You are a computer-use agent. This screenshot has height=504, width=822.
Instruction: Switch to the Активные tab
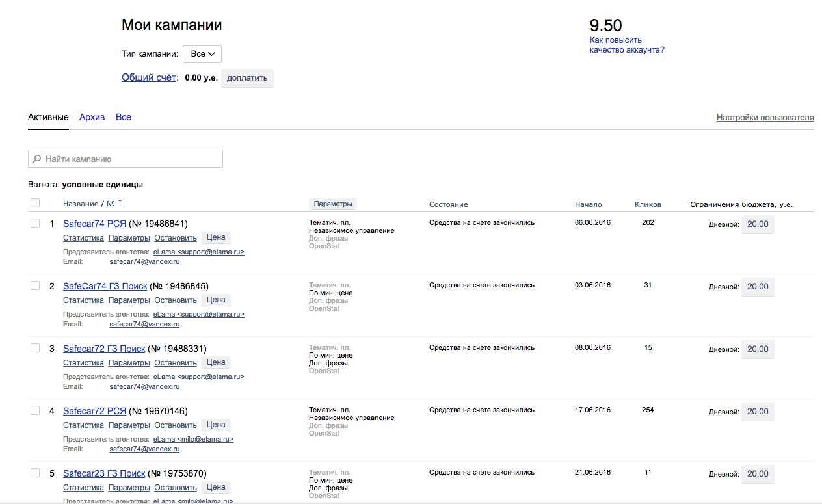point(48,118)
